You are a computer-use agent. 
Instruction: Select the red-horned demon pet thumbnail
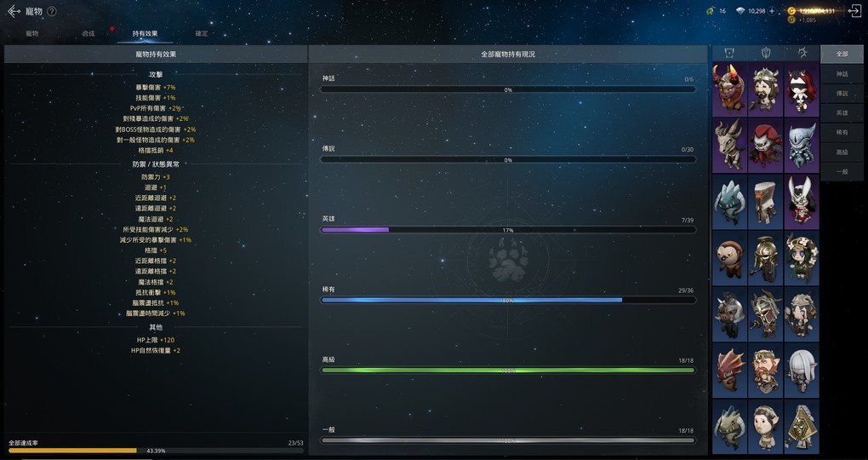tap(729, 89)
